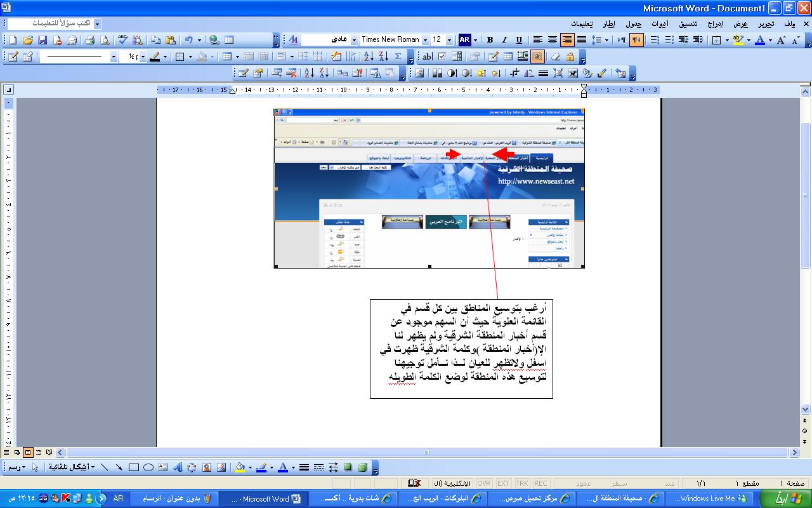Open the paragraph style dropdown showing عادي
The width and height of the screenshot is (812, 508).
pyautogui.click(x=354, y=40)
